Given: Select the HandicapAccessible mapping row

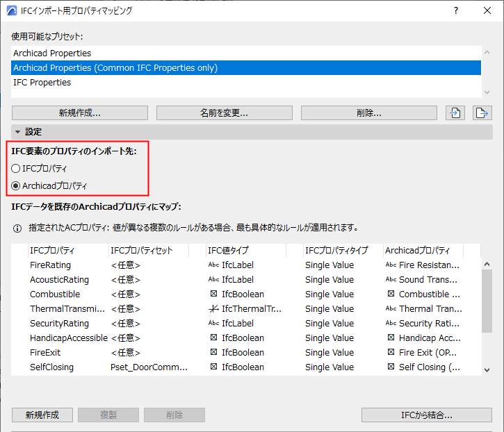Looking at the screenshot, I should pyautogui.click(x=246, y=338).
